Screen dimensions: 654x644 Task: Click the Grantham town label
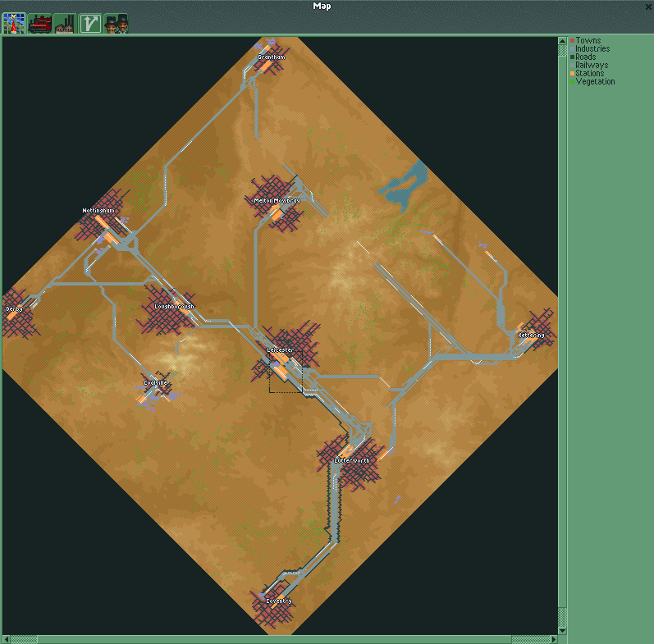pos(272,57)
